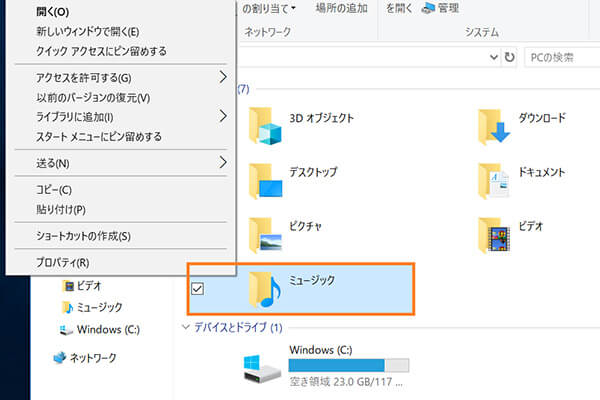Click the refresh icon beside address bar
The image size is (600, 400).
click(509, 57)
